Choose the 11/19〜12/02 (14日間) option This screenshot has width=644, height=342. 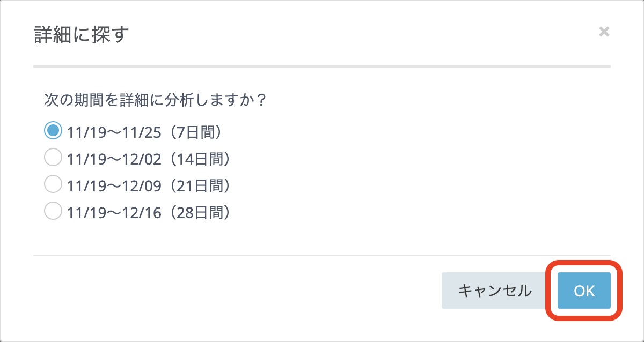(x=53, y=157)
